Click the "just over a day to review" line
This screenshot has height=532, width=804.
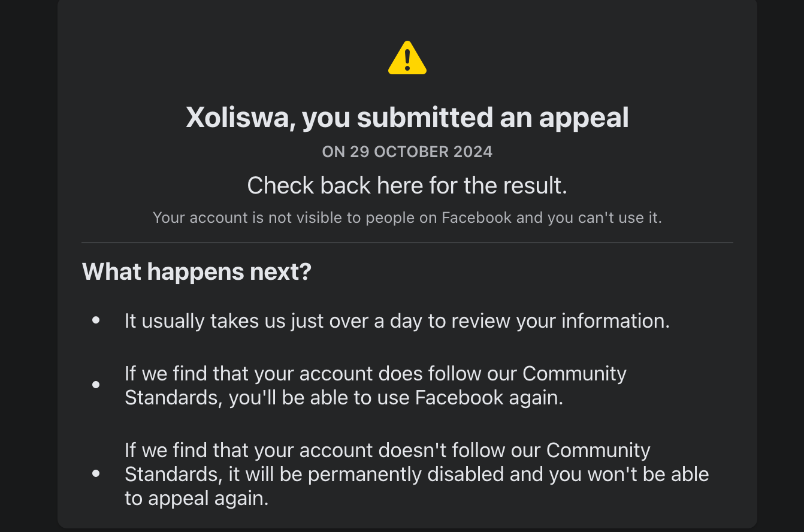point(397,321)
